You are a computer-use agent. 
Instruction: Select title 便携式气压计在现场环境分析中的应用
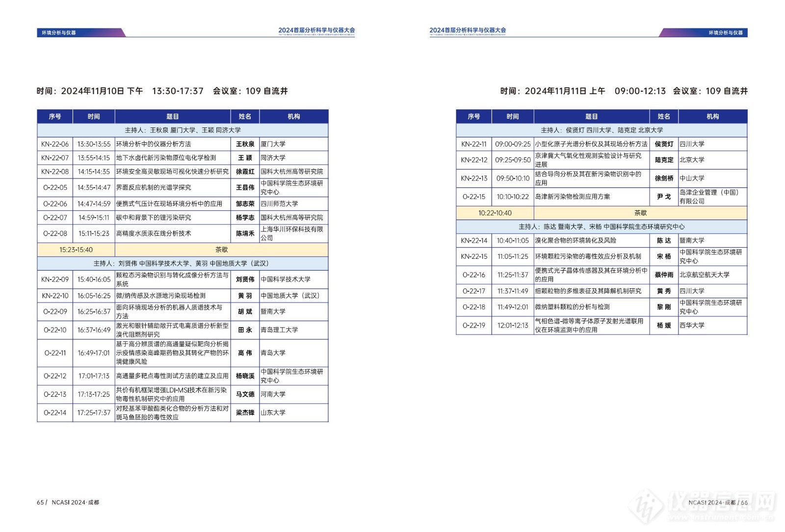coord(169,203)
